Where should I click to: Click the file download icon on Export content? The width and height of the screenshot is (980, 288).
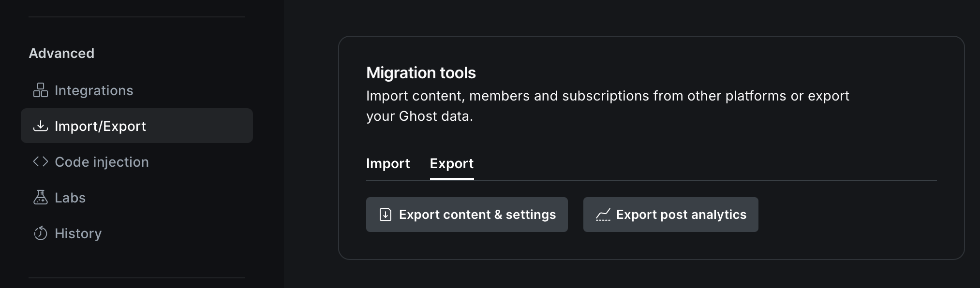(386, 215)
